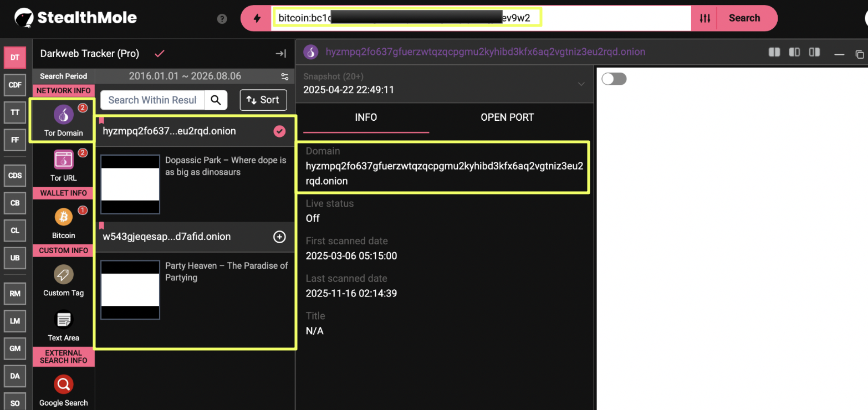This screenshot has width=868, height=410.
Task: Select layout icon with both halves filled
Action: (774, 52)
